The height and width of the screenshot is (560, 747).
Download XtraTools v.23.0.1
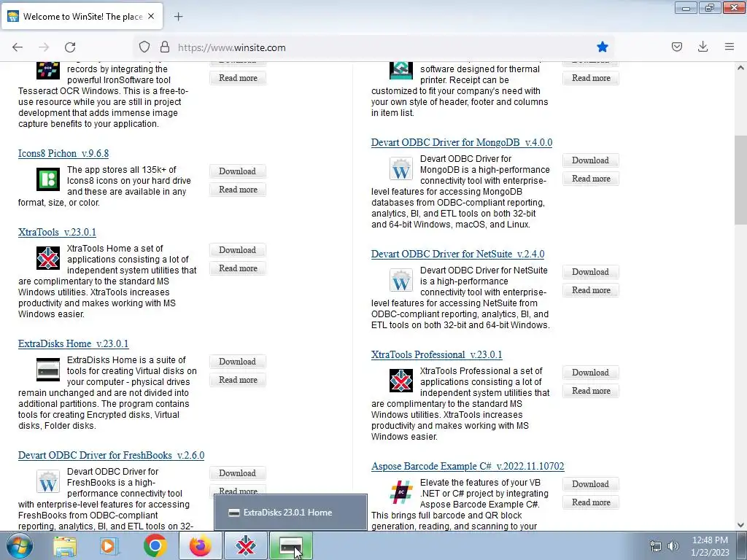click(x=238, y=250)
